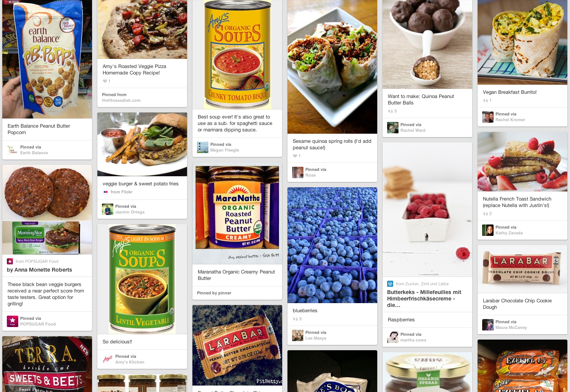Click Amy's Kitchen pinner avatar logo
570x392 pixels.
108,359
